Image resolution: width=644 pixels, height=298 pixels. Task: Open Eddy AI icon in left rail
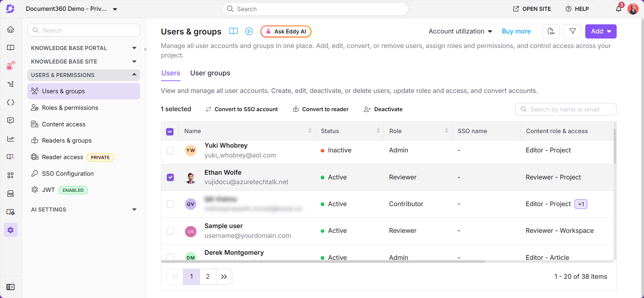click(x=10, y=66)
